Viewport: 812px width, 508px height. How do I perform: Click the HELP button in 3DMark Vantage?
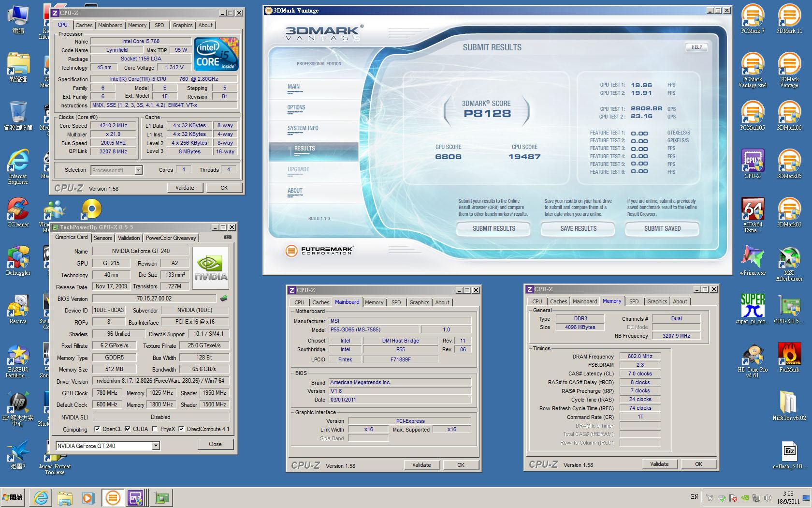tap(696, 47)
